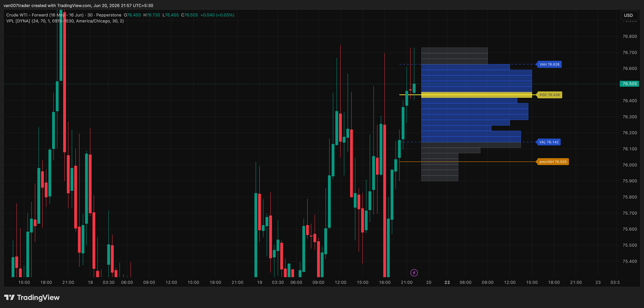644x308 pixels.
Task: Click the Crude WTI symbol title
Action: coord(64,15)
